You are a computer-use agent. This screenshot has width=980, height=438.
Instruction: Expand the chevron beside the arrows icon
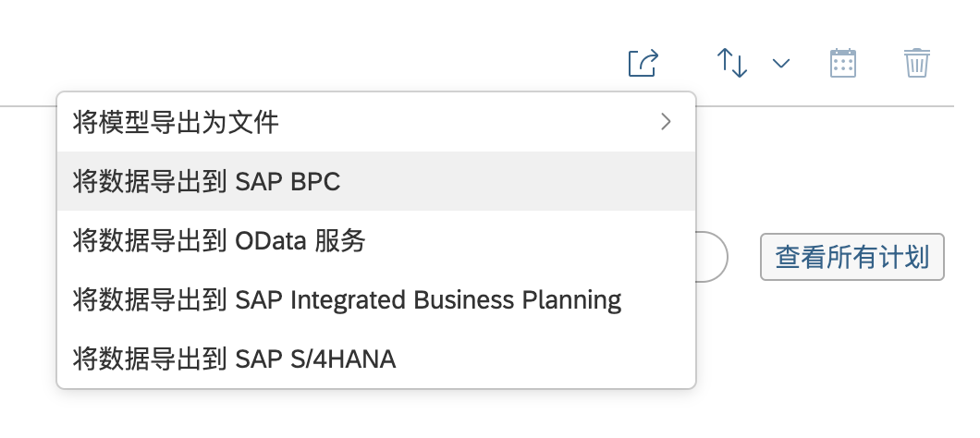[x=781, y=63]
